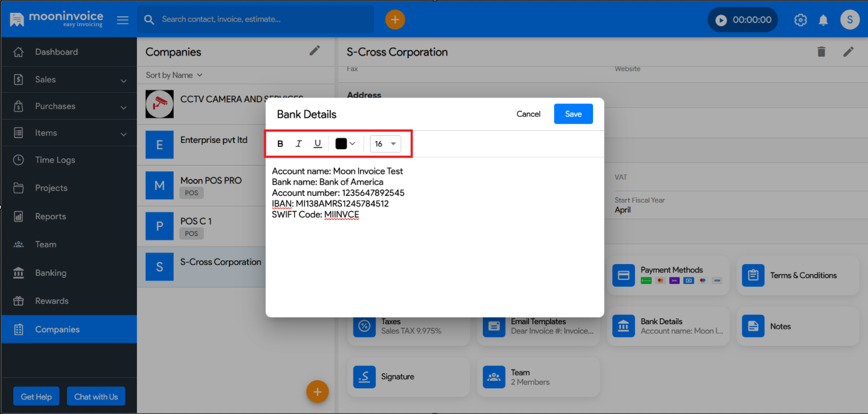868x414 pixels.
Task: Cancel the Bank Details dialog
Action: click(x=528, y=114)
